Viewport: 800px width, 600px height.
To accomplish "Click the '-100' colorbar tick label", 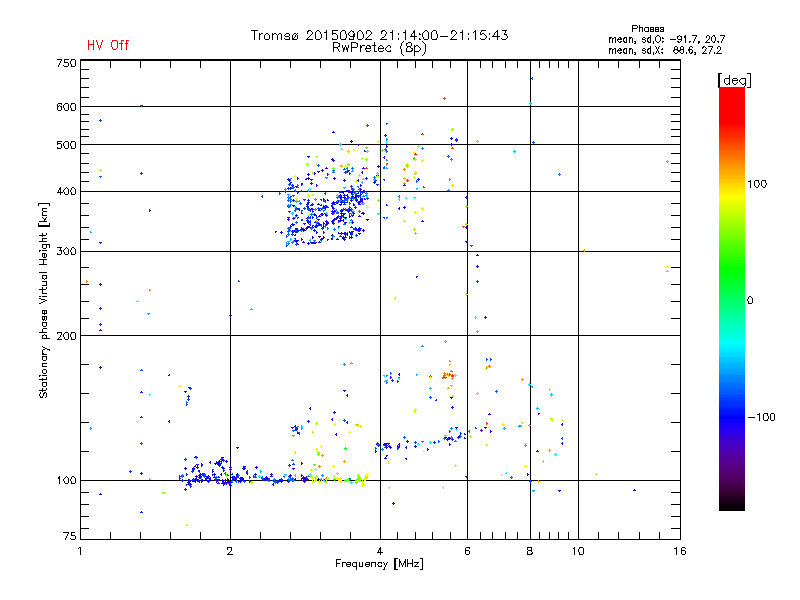I will click(762, 417).
